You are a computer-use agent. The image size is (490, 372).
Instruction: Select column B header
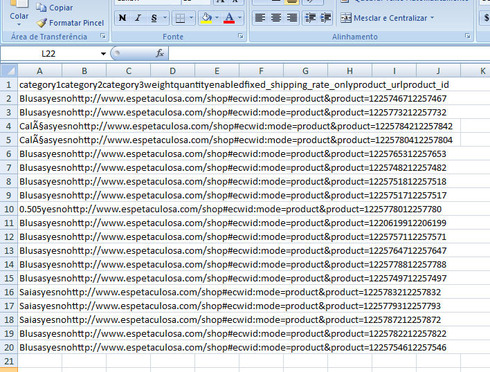pos(84,71)
